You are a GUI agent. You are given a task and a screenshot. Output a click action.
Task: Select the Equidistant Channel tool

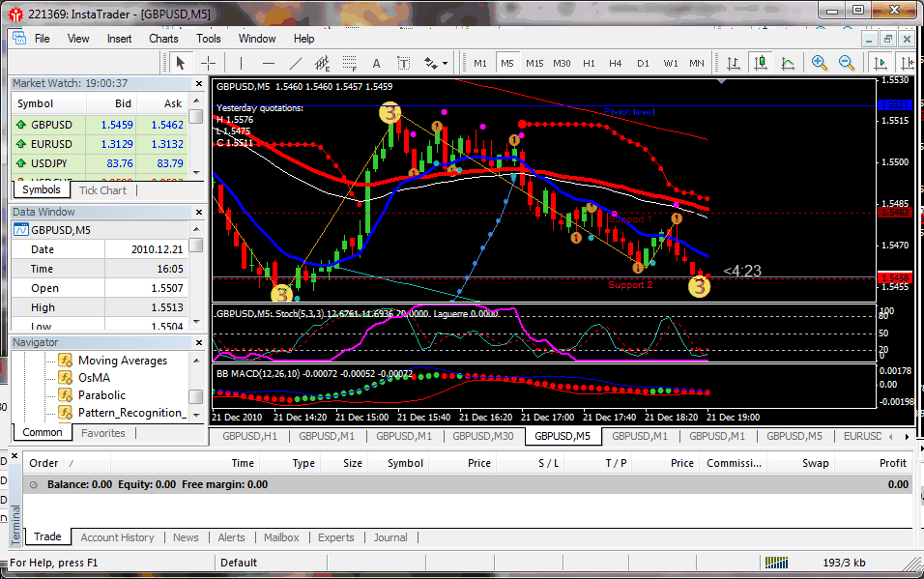tap(320, 62)
